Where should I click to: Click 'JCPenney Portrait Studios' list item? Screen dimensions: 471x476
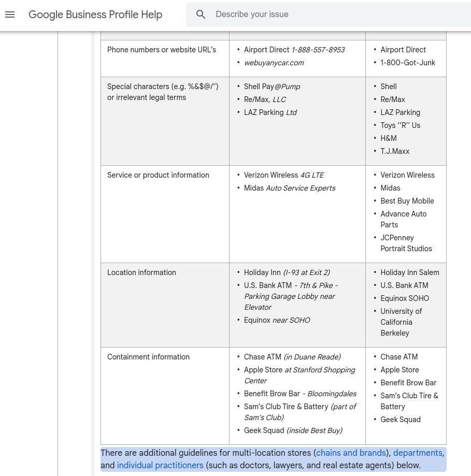[x=406, y=243]
